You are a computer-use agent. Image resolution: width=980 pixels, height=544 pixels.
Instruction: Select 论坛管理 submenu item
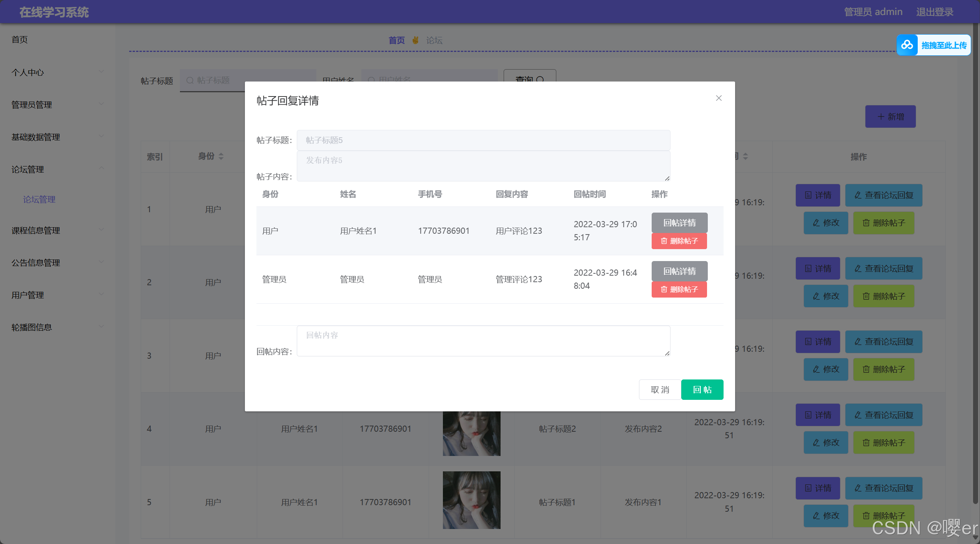tap(39, 199)
